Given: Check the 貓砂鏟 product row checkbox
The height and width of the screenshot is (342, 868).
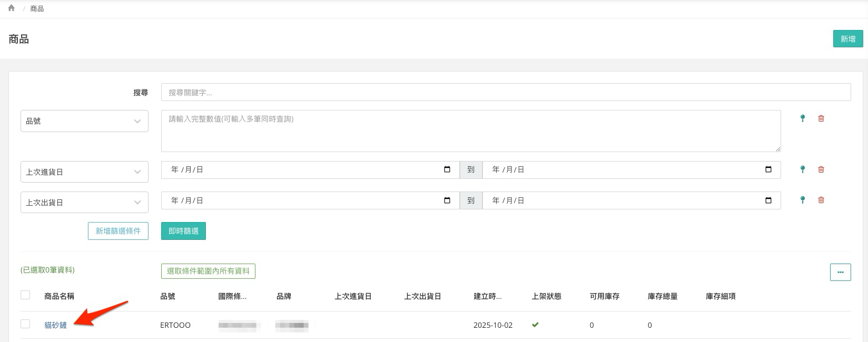Looking at the screenshot, I should pyautogui.click(x=25, y=324).
